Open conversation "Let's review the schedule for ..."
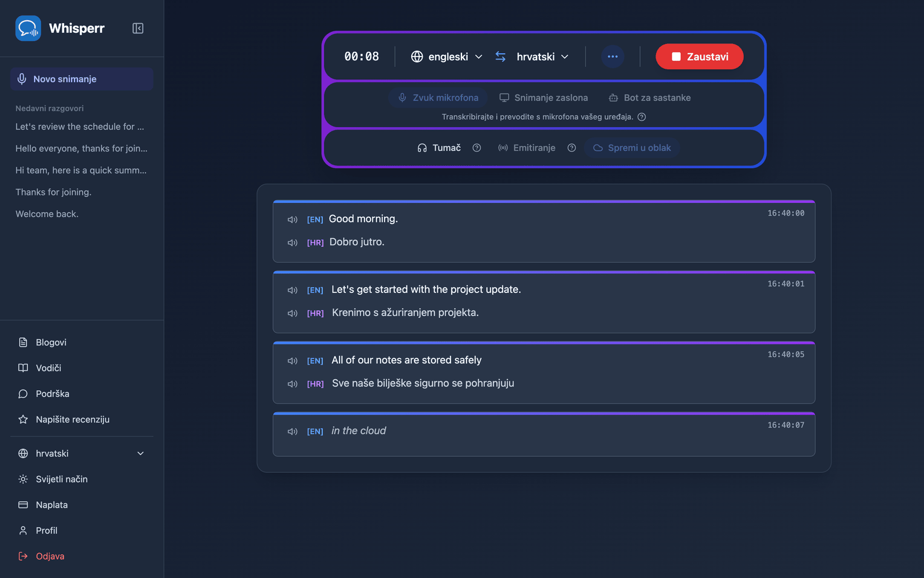Screen dimensions: 924x578 click(80, 127)
